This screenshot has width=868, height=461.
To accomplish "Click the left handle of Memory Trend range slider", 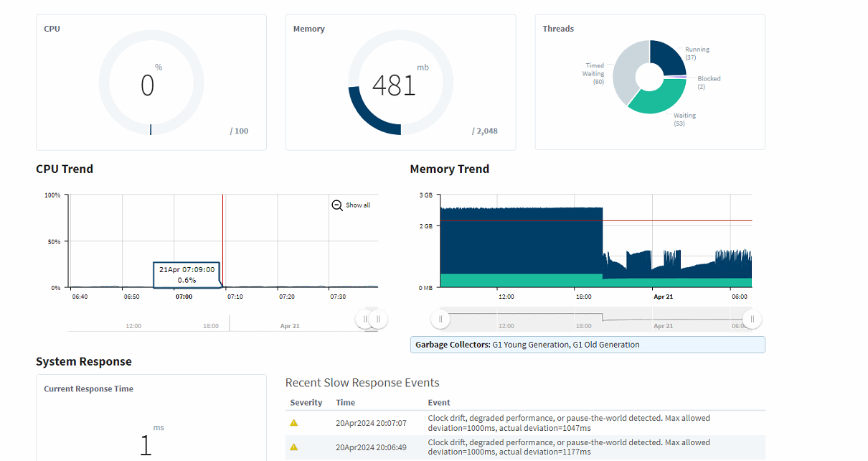I will point(440,319).
